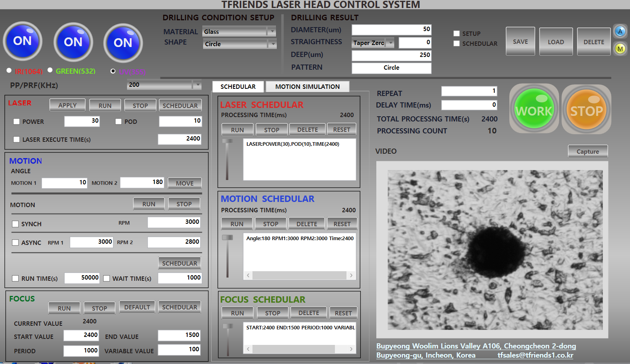Image resolution: width=630 pixels, height=364 pixels.
Task: Click STOP in FOCUS SCHEDULAR
Action: point(273,313)
